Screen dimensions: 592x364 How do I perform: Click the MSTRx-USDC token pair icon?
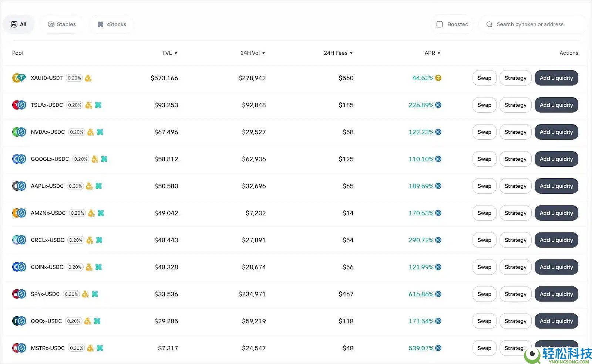click(x=19, y=348)
